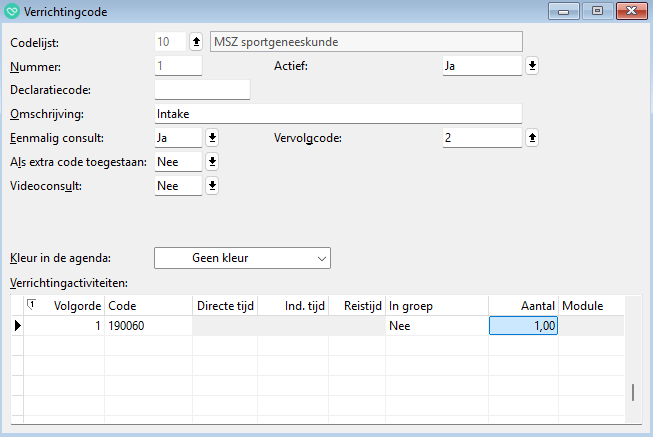Click the MSZ sportgeneeskunde description field
Screen dimensions: 653x437
[366, 42]
